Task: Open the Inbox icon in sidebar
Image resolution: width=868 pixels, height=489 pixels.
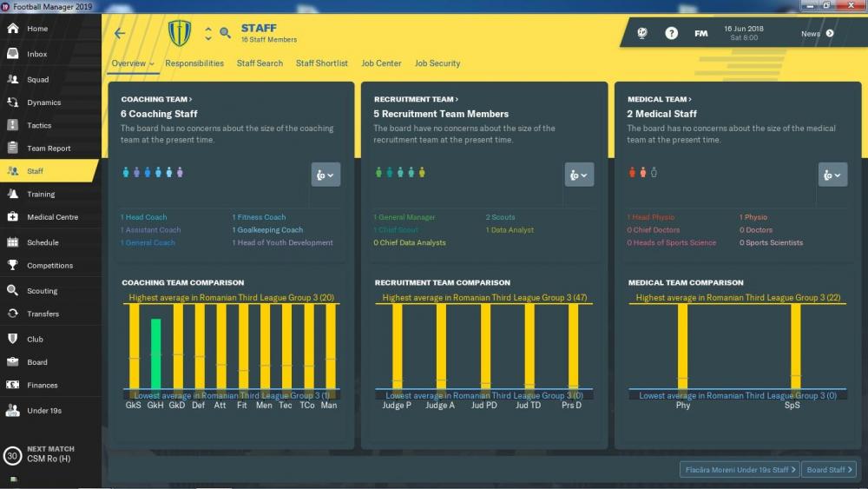Action: point(13,54)
